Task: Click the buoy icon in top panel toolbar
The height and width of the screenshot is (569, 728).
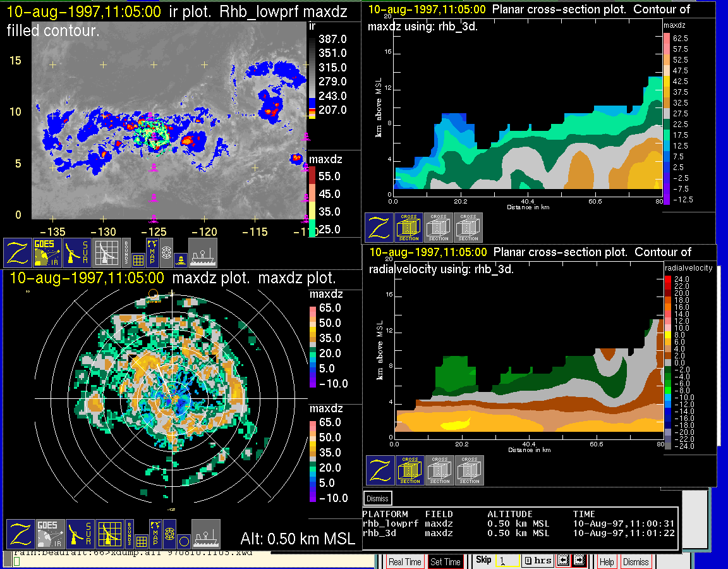Action: [181, 260]
